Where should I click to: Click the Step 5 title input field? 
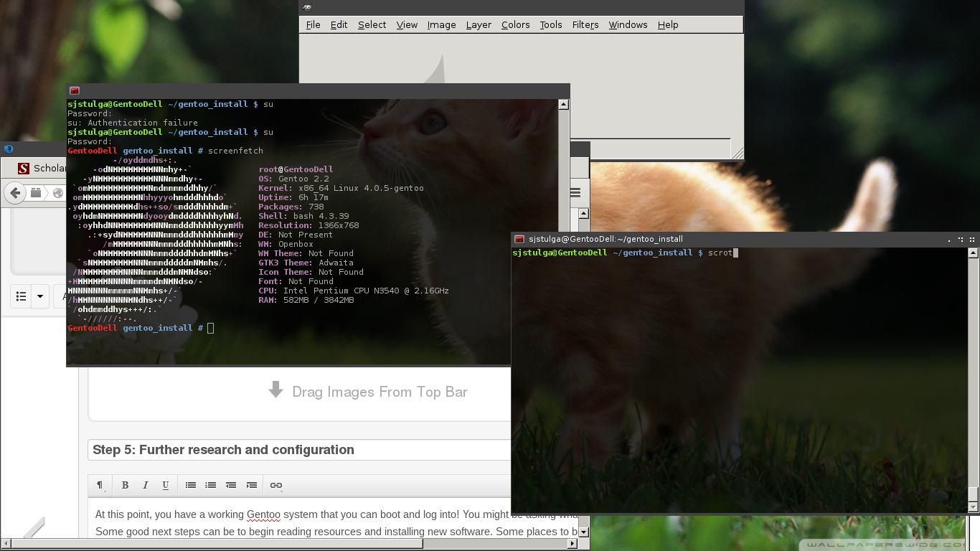[x=299, y=450]
